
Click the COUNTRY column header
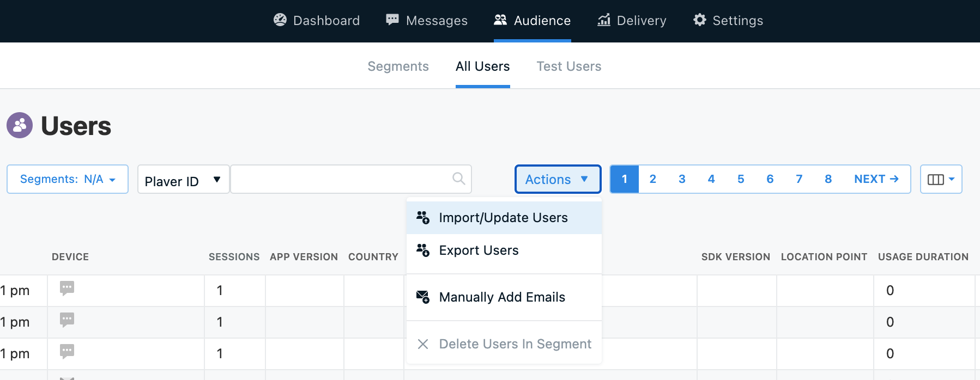pos(373,257)
